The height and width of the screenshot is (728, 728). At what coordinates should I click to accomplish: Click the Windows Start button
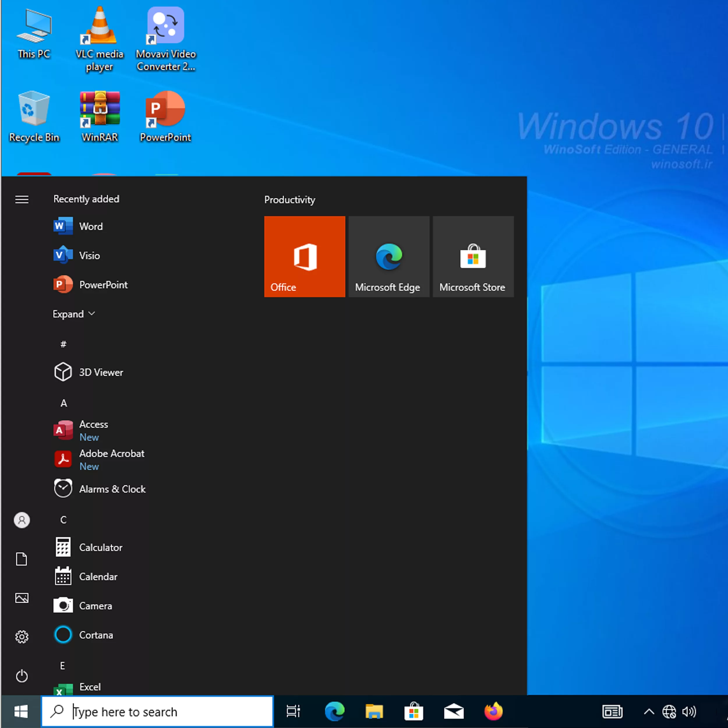tap(21, 711)
